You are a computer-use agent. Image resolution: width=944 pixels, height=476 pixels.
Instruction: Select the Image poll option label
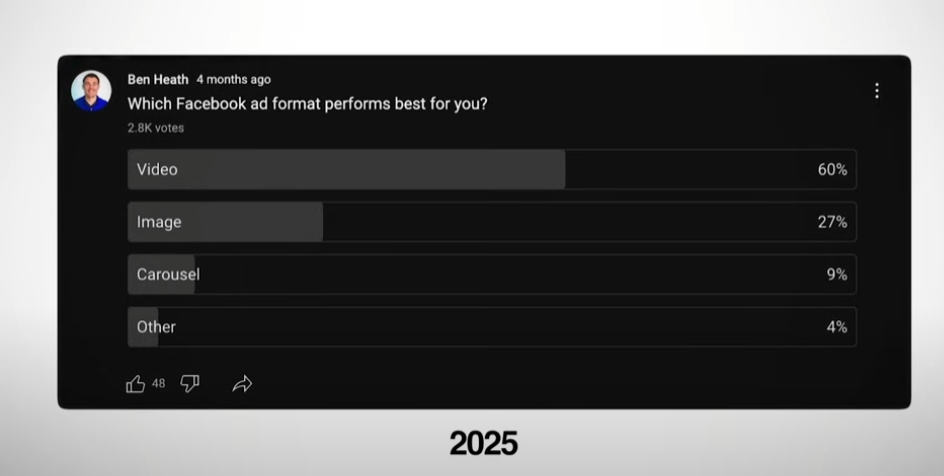point(159,222)
